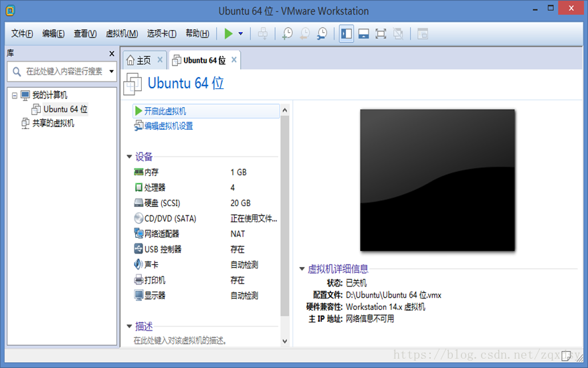Click the black VM screen thumbnail
This screenshot has height=368, width=588.
tap(437, 180)
